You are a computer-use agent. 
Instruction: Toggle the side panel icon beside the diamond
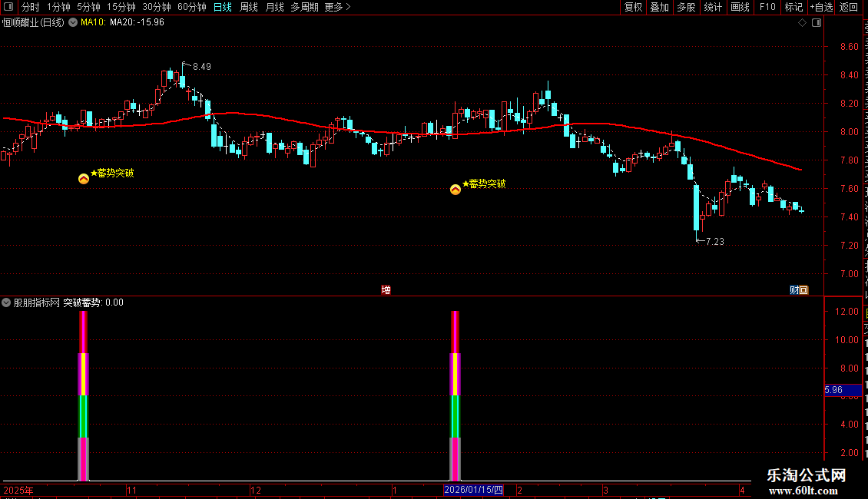point(817,23)
